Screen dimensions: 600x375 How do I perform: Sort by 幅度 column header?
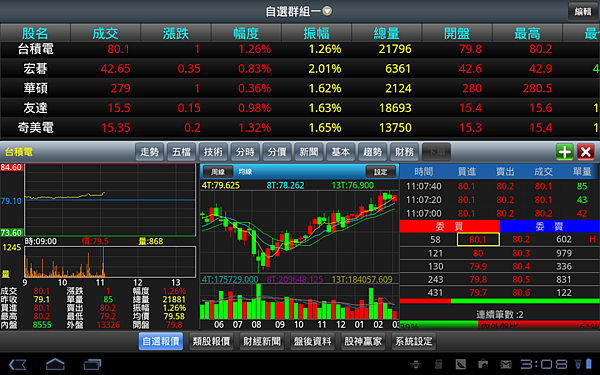click(x=246, y=33)
